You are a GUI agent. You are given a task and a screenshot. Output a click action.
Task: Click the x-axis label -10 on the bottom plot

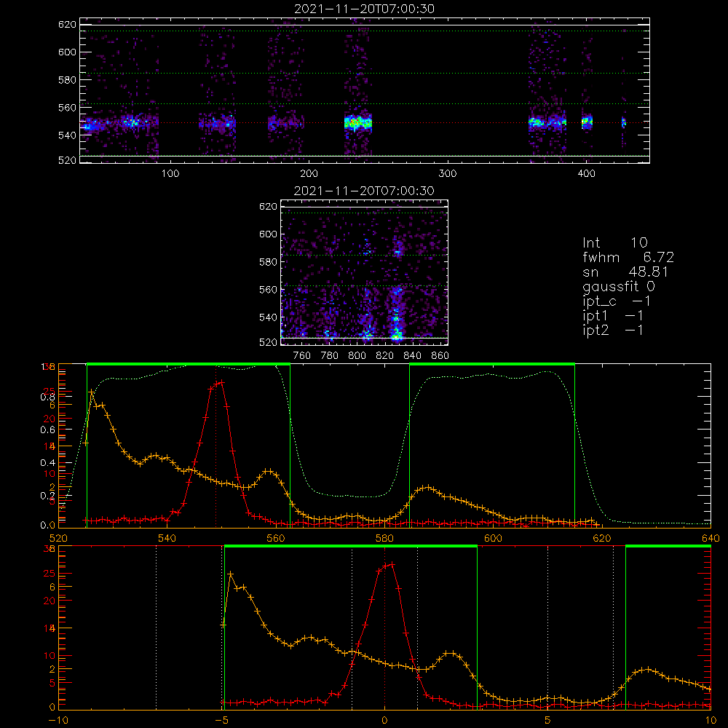click(58, 720)
